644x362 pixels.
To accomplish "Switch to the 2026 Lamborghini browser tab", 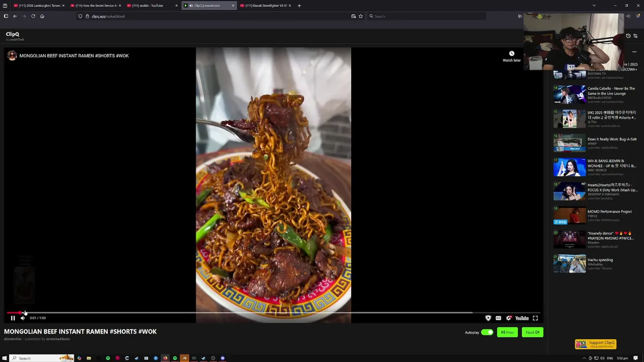I will pos(39,6).
